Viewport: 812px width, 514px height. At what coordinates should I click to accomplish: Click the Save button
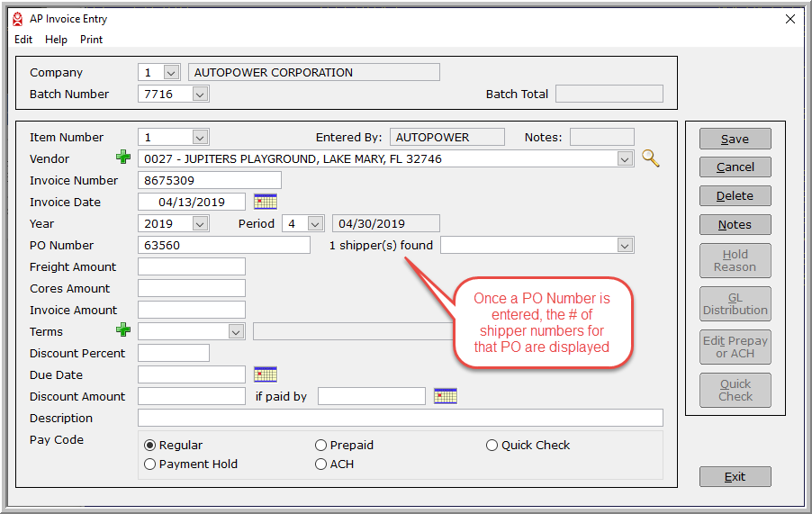pos(735,139)
